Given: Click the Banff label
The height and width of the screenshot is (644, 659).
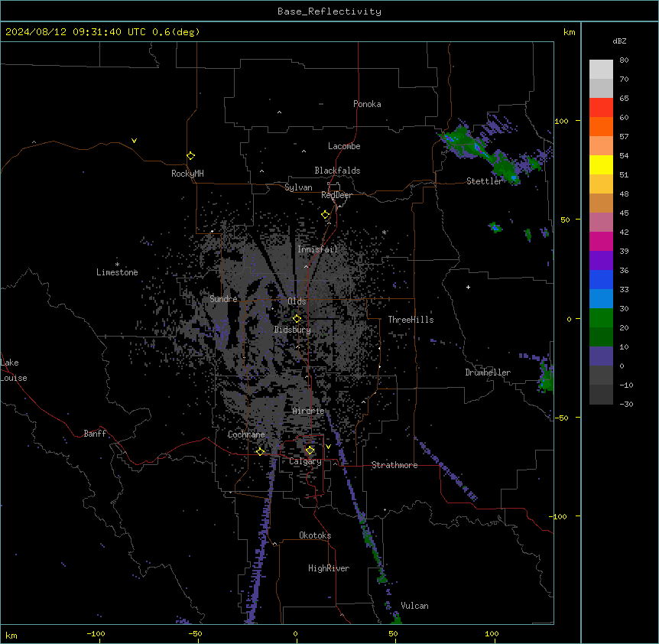Looking at the screenshot, I should click(95, 434).
